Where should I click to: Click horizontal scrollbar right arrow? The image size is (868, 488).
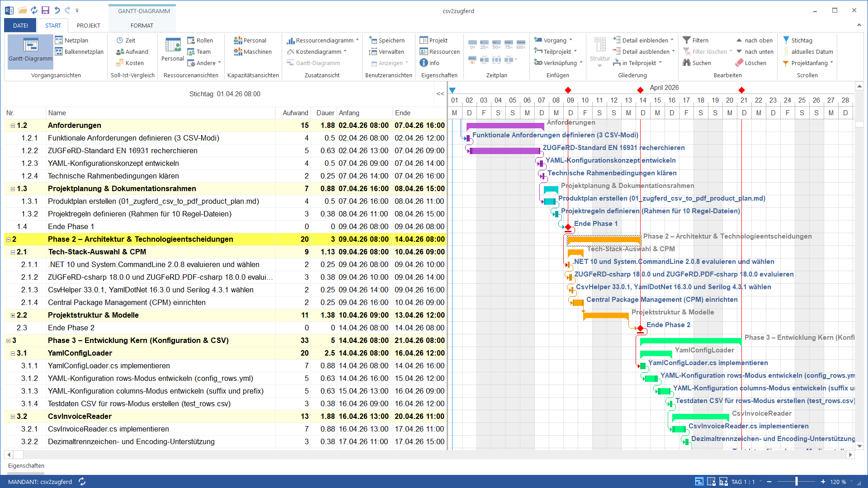[x=850, y=455]
